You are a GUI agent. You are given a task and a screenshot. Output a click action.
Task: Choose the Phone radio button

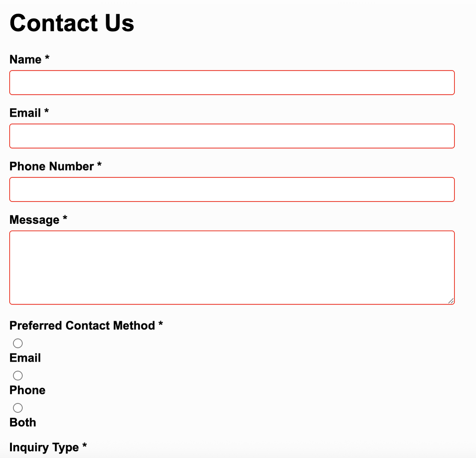tap(18, 375)
